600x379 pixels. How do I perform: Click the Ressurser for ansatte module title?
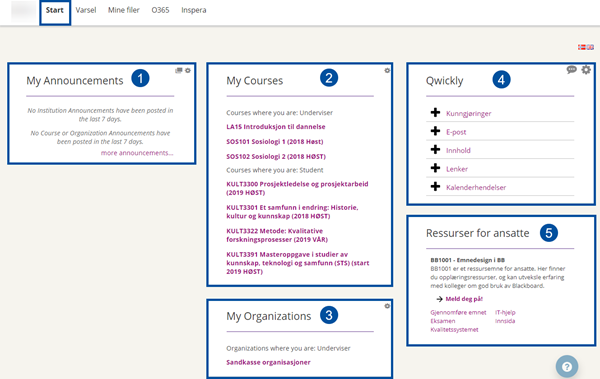tap(478, 233)
